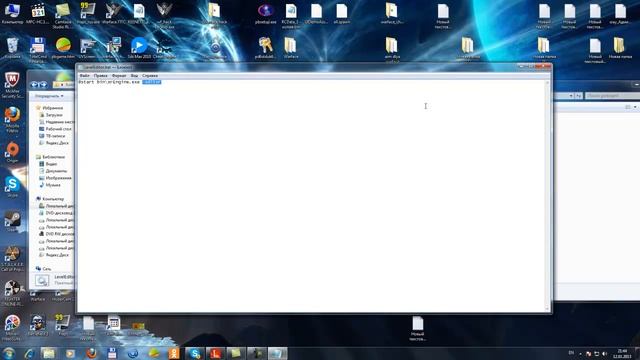This screenshot has height=360, width=640.
Task: Click the EN language indicator
Action: 571,353
